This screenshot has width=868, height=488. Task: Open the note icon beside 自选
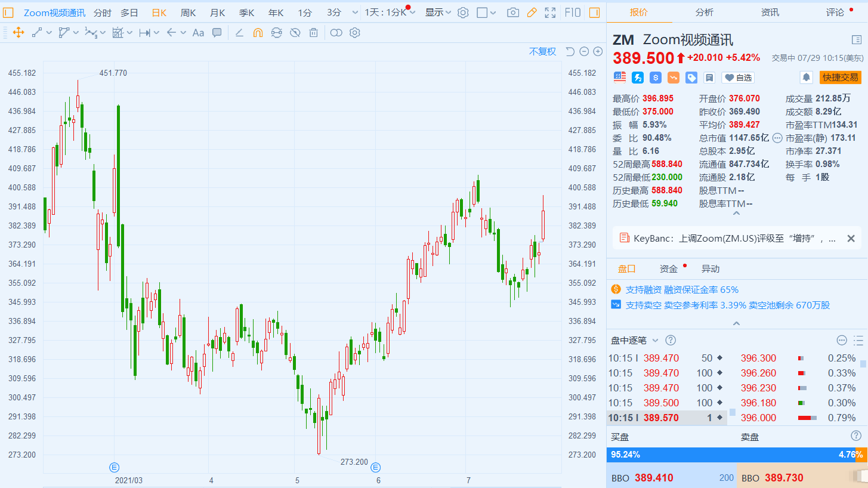pos(709,78)
